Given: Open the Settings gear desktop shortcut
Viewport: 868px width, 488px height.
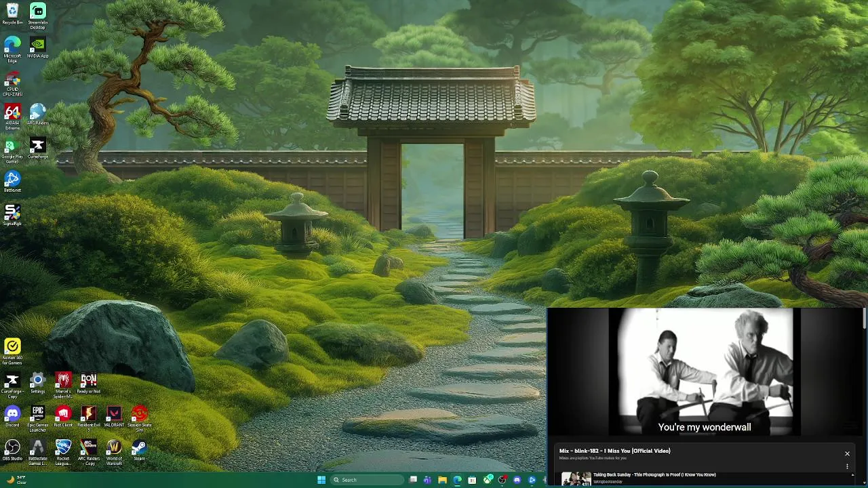Looking at the screenshot, I should coord(38,383).
